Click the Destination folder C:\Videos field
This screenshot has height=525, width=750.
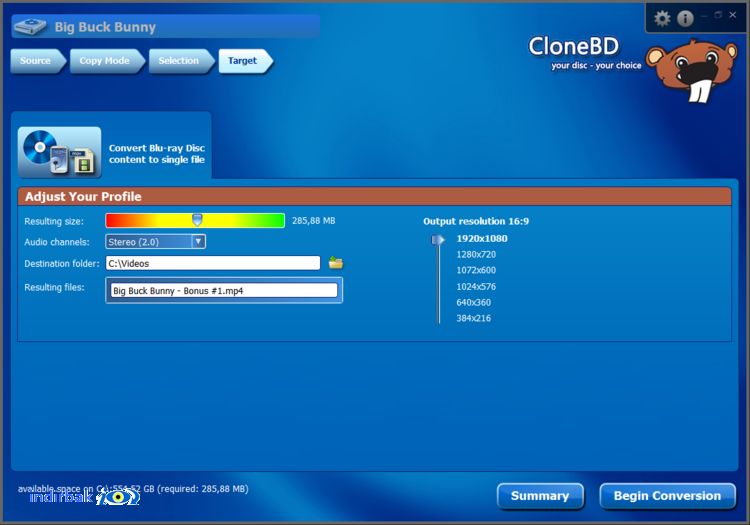[213, 263]
